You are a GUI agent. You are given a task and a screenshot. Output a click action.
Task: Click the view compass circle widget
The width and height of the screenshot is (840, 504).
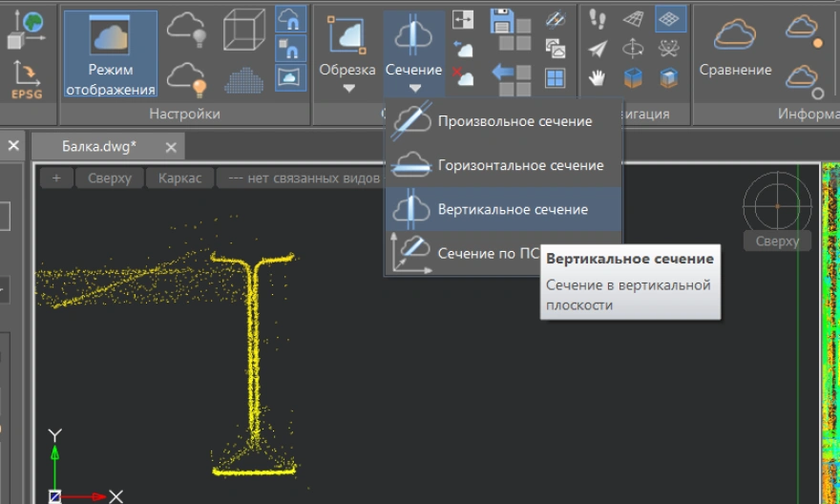click(x=777, y=204)
